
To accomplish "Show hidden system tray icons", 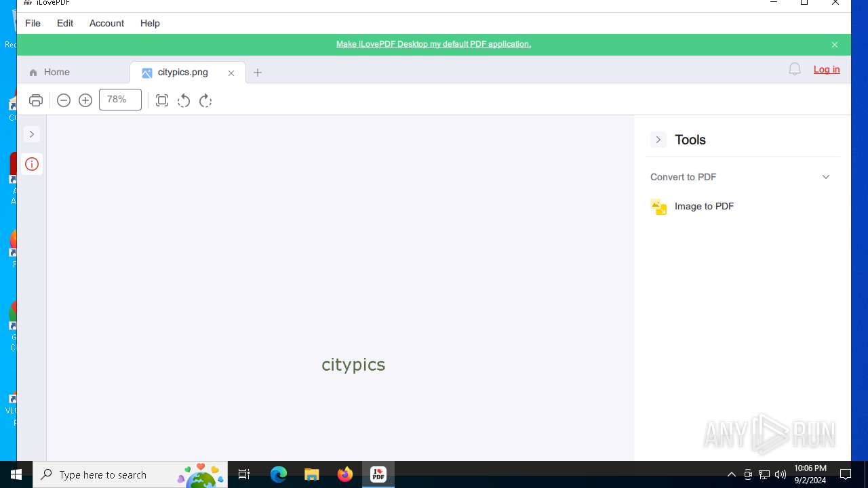I will tap(732, 474).
